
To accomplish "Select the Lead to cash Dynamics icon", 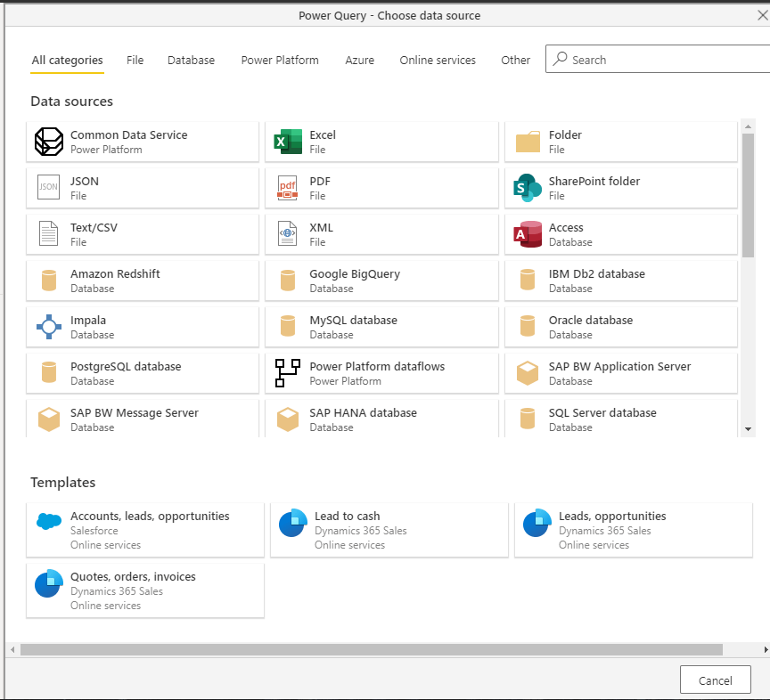I will tap(293, 523).
